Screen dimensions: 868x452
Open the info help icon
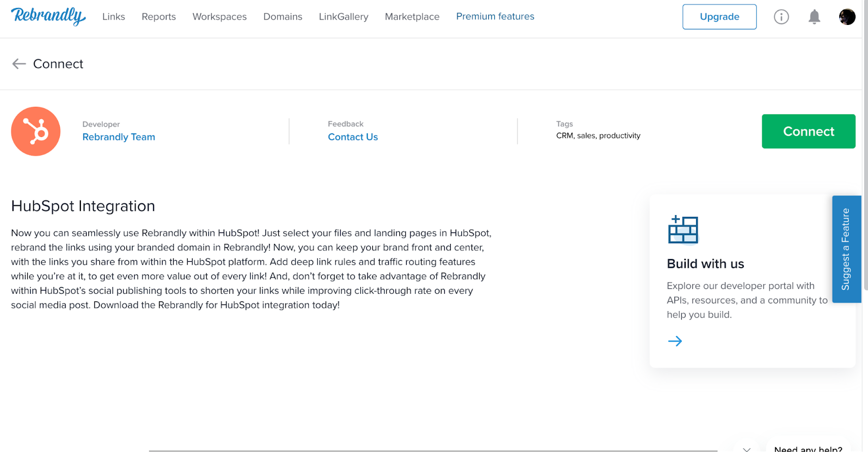tap(781, 17)
